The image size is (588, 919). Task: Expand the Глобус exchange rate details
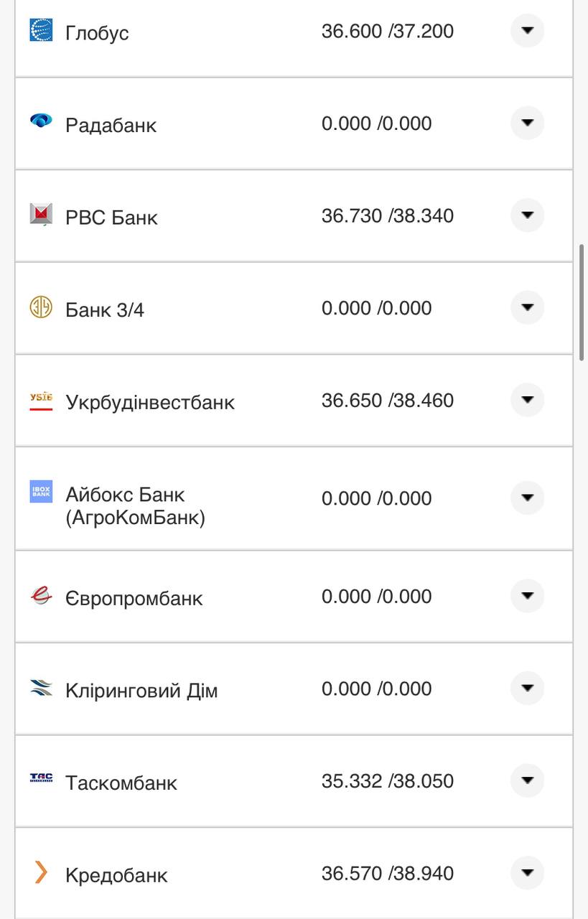[527, 31]
